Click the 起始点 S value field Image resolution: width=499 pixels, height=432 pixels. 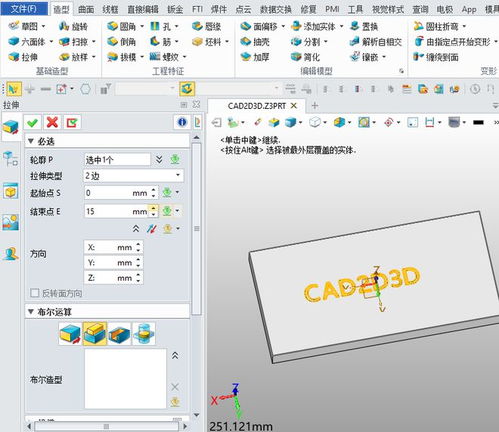(x=117, y=193)
